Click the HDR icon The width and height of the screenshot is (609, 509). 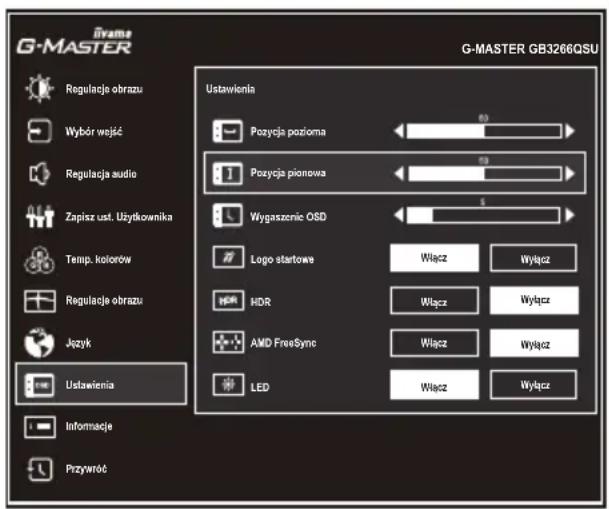point(228,301)
